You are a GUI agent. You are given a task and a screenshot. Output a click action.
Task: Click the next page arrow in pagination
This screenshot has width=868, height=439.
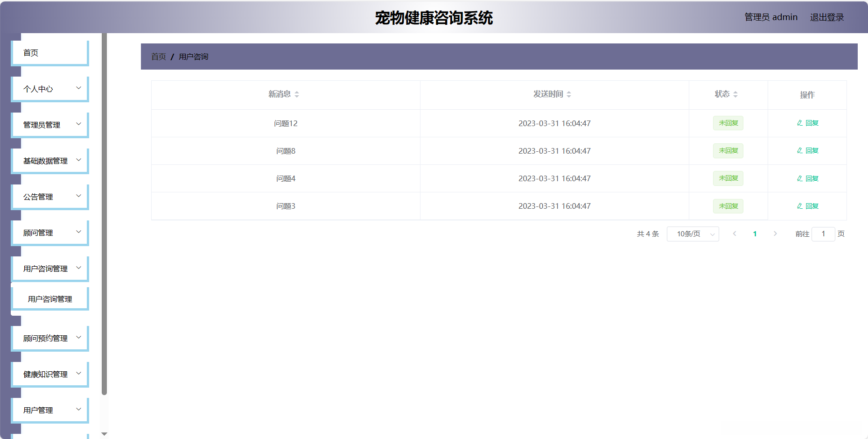pos(775,234)
